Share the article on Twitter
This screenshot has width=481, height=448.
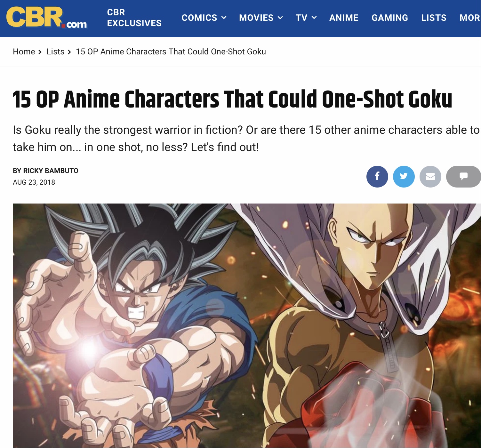click(404, 176)
